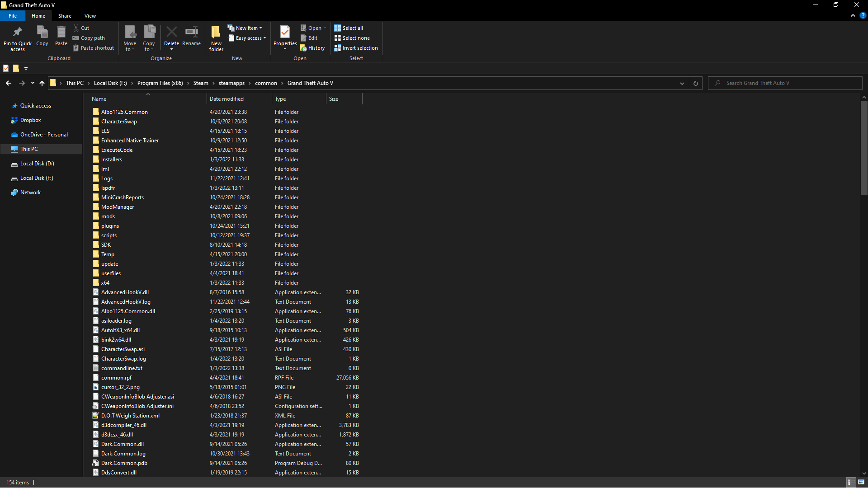Click the Paste icon in the ribbon
The image size is (868, 488).
[x=61, y=33]
